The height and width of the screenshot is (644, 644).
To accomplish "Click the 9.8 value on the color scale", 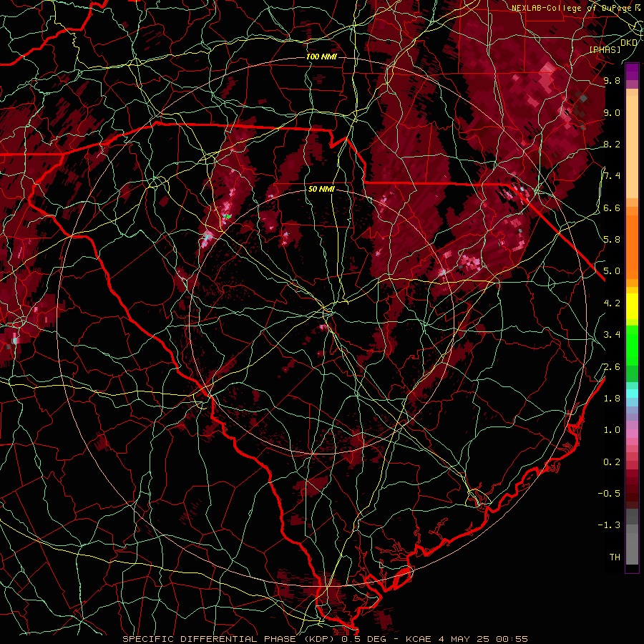I will [x=612, y=80].
